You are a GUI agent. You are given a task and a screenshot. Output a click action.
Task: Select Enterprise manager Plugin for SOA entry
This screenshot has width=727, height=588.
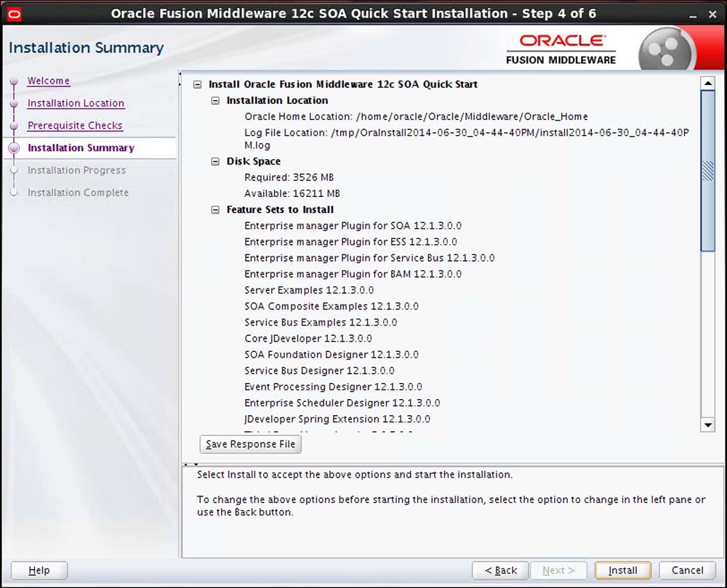point(353,225)
